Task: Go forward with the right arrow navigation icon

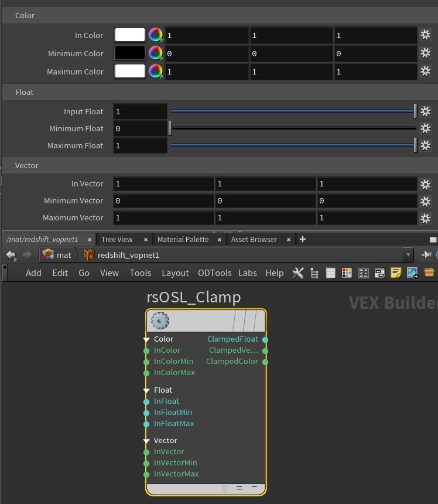Action: point(27,255)
